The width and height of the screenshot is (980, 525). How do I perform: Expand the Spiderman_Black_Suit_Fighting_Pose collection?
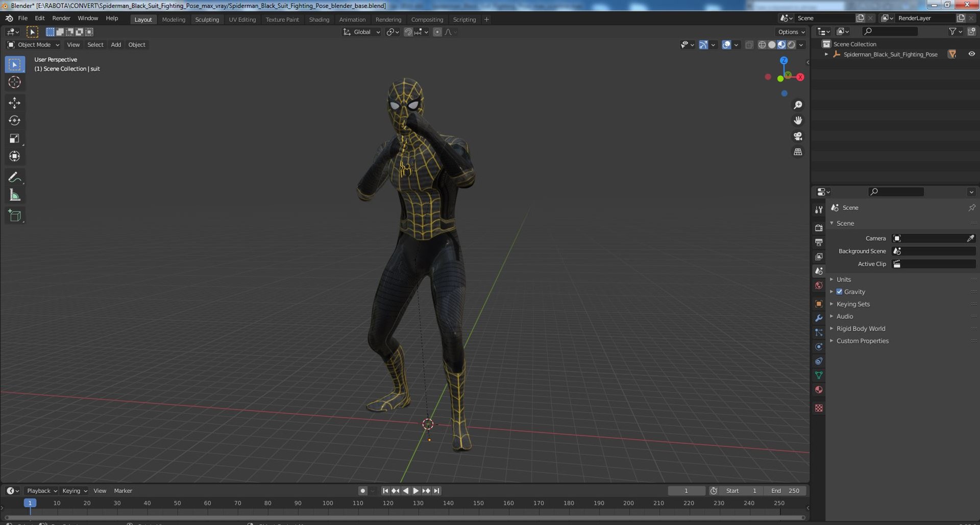coord(826,54)
